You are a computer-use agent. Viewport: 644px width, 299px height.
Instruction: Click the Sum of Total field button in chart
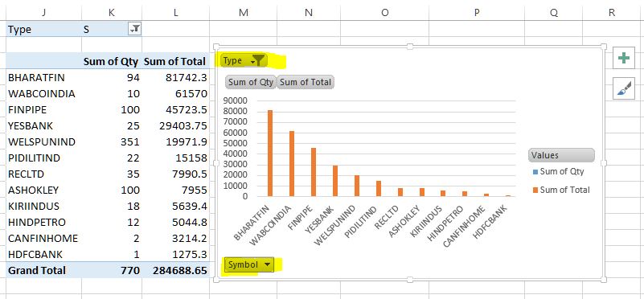coord(306,82)
